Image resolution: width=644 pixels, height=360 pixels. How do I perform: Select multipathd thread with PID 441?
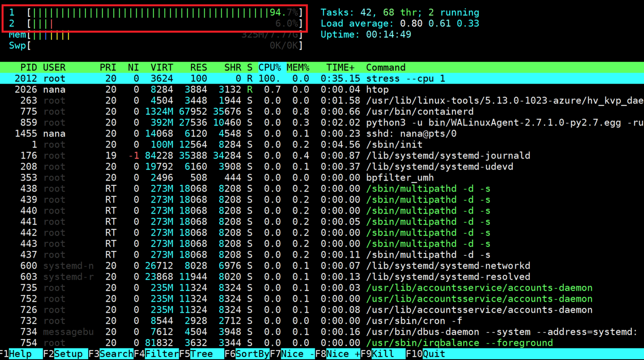coord(322,222)
